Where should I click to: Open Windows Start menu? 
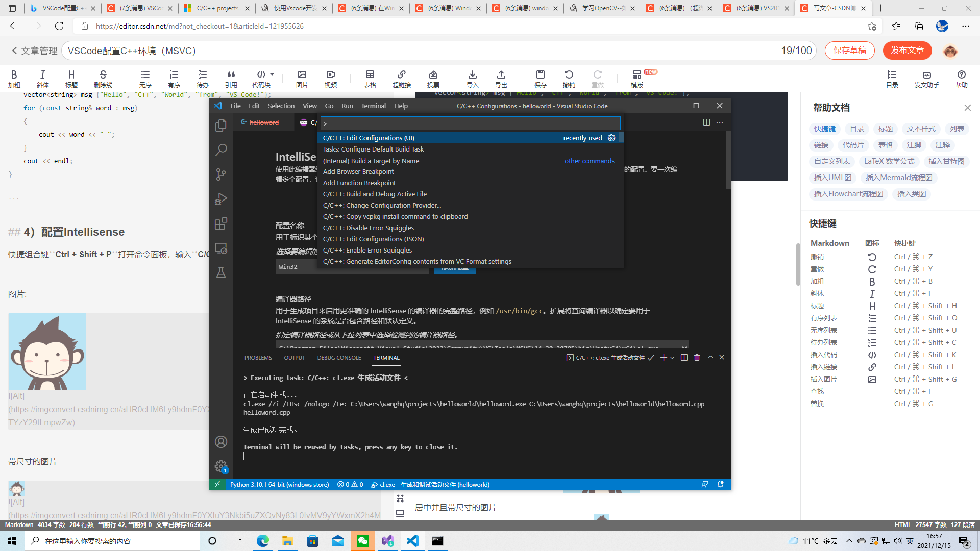(12, 541)
